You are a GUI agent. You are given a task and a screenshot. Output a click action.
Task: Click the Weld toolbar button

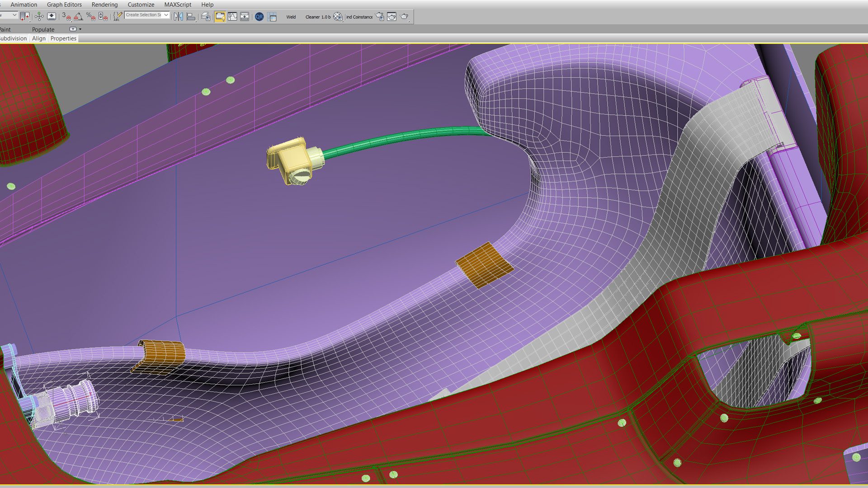coord(291,17)
